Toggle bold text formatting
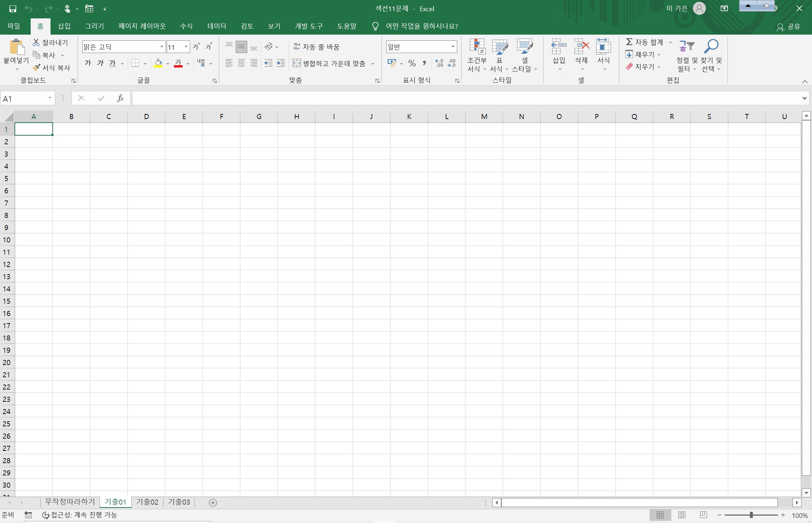 pos(88,63)
